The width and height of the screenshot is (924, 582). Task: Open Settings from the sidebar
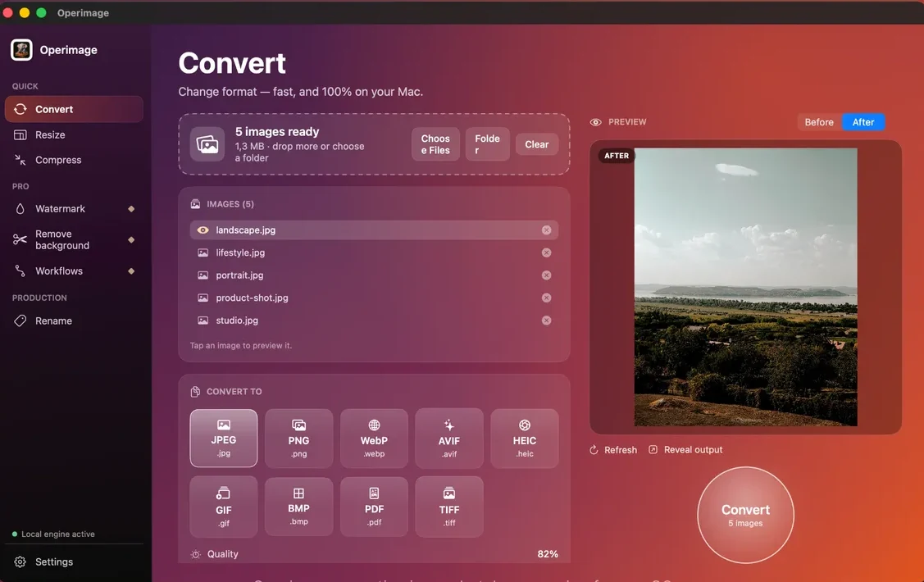click(x=74, y=562)
